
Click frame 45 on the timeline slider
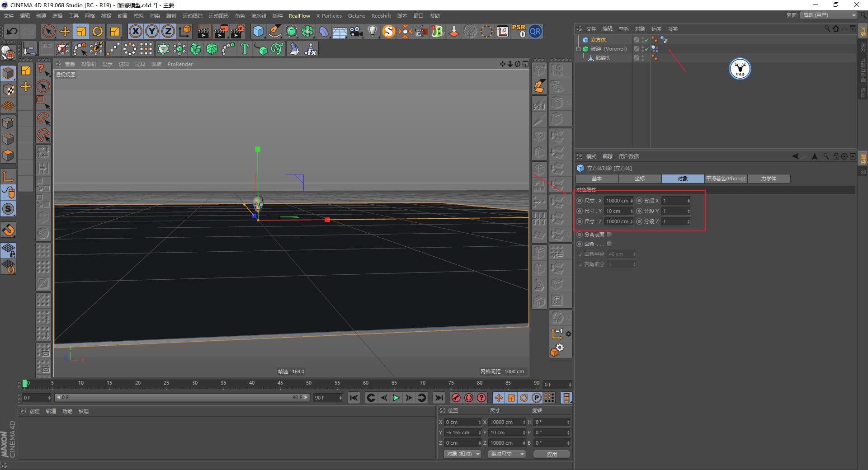(x=280, y=384)
